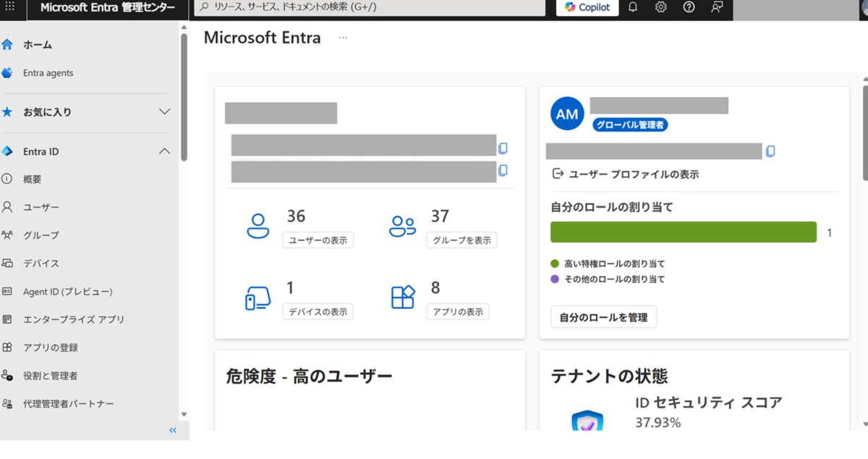This screenshot has width=868, height=459.
Task: Click the star icon beside お気に入り
Action: tap(7, 112)
